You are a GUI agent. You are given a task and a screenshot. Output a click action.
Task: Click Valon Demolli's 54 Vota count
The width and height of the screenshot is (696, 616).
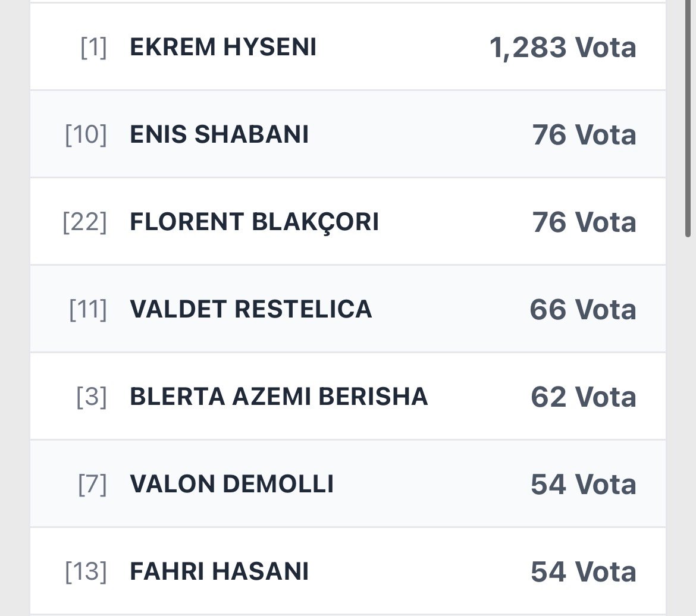click(583, 485)
